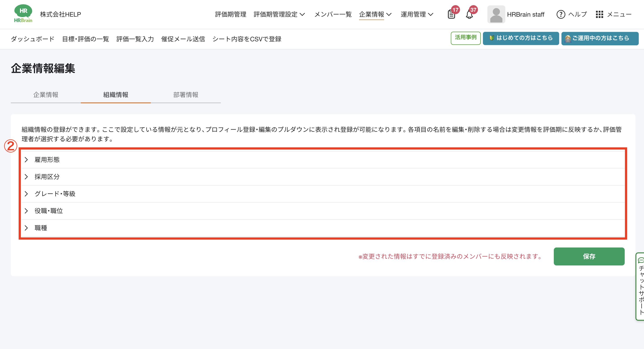Open the 運用管理 dropdown menu
The height and width of the screenshot is (349, 644).
click(x=417, y=15)
